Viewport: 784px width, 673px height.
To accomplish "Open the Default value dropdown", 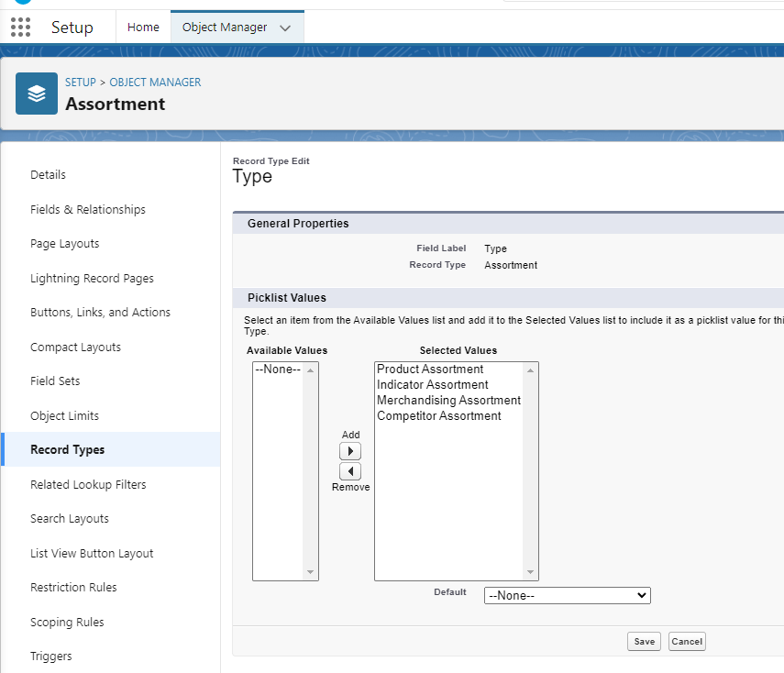I will (x=567, y=595).
